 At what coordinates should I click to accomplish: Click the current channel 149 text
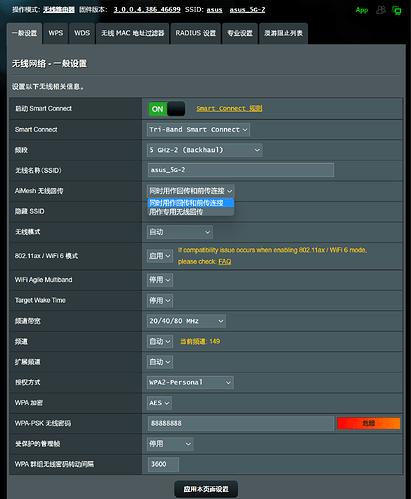[200, 341]
